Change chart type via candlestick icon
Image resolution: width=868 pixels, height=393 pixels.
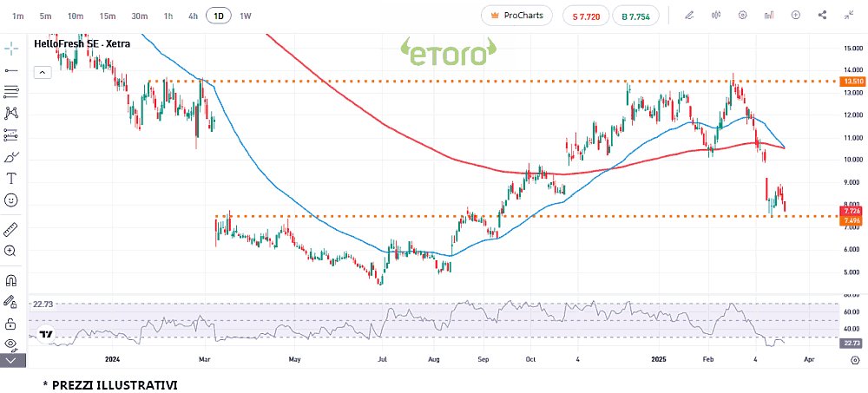tap(716, 16)
